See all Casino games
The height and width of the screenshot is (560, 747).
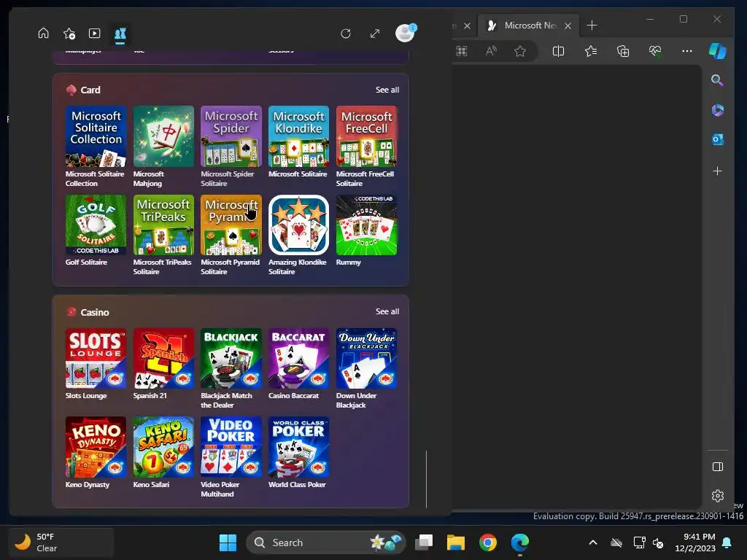click(x=387, y=311)
